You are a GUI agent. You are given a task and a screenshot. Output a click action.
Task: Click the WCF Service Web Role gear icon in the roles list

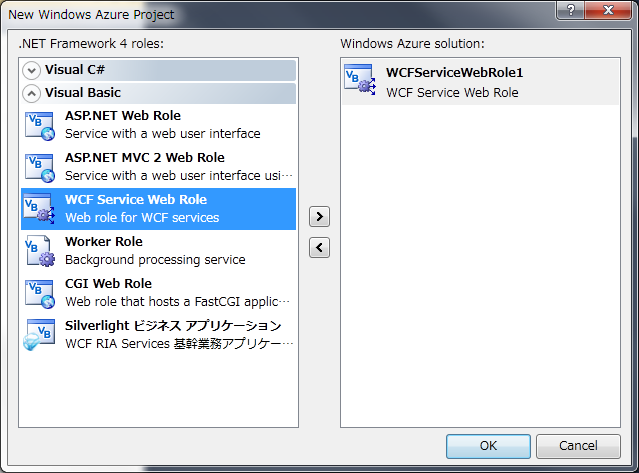pos(40,209)
